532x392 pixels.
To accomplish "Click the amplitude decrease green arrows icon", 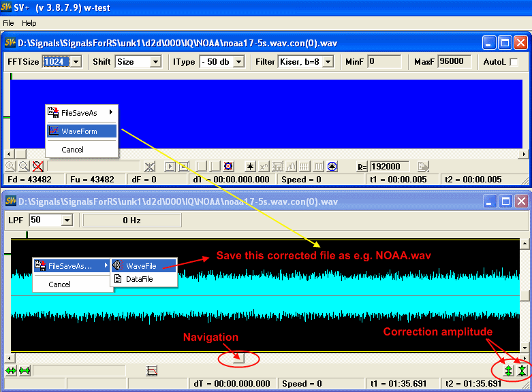I will point(522,371).
